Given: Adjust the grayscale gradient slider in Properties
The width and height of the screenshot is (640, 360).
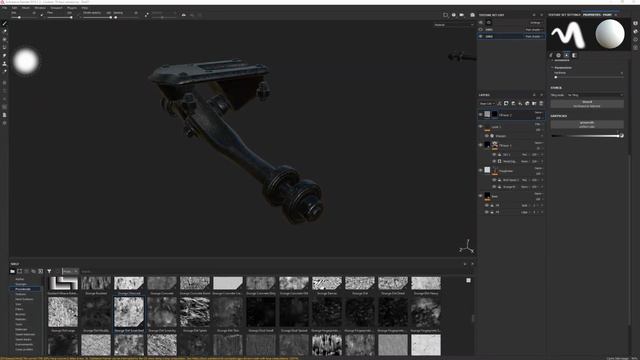Looking at the screenshot, I should [587, 136].
